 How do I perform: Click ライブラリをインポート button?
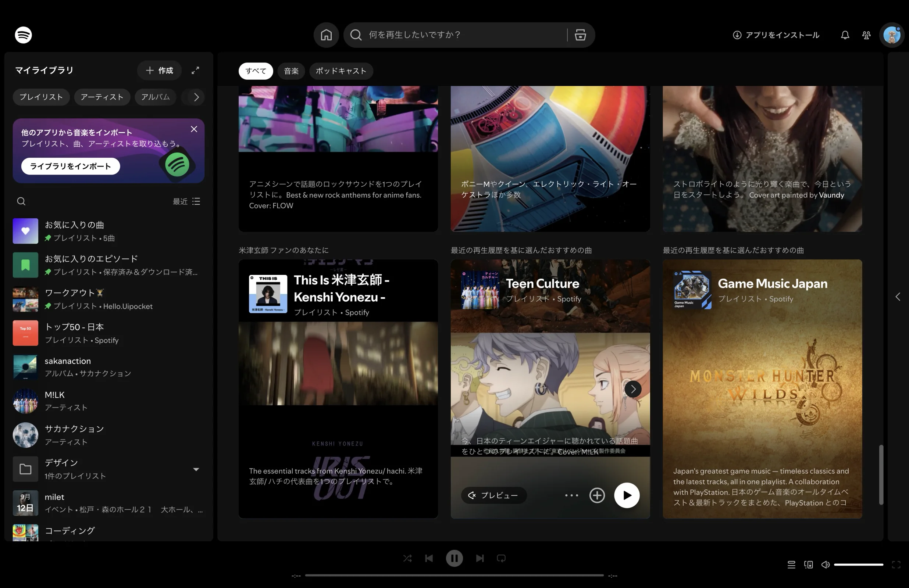pos(70,166)
